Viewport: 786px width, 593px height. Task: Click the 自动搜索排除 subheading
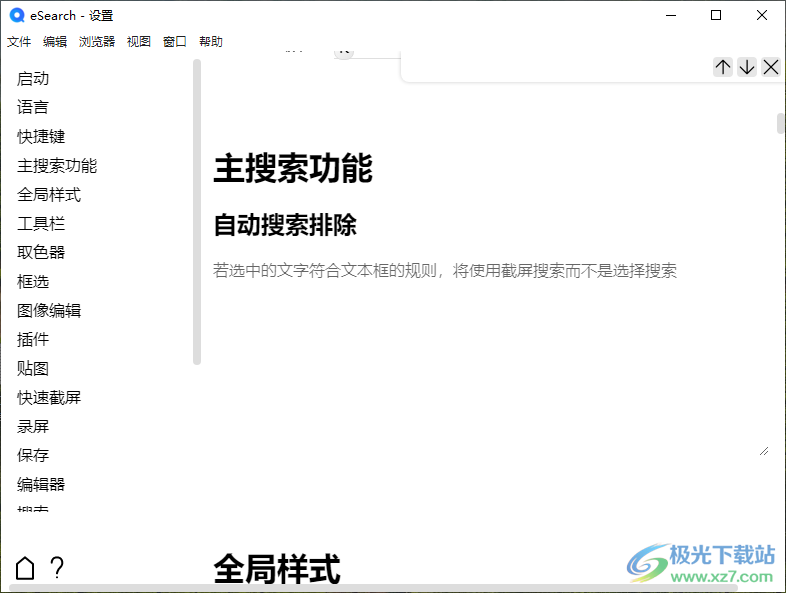coord(285,225)
